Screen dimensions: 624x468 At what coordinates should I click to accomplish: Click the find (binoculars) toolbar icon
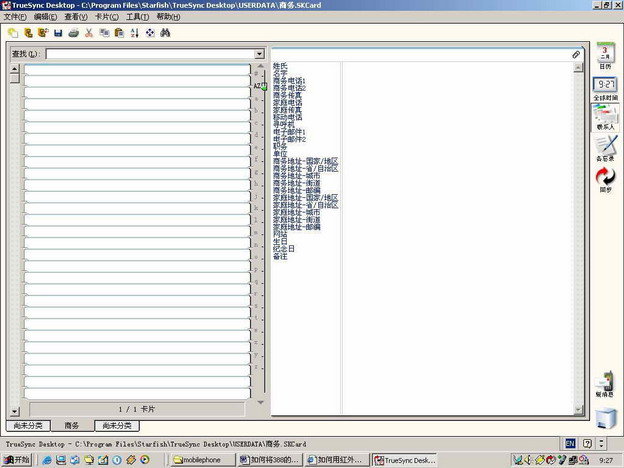(165, 33)
